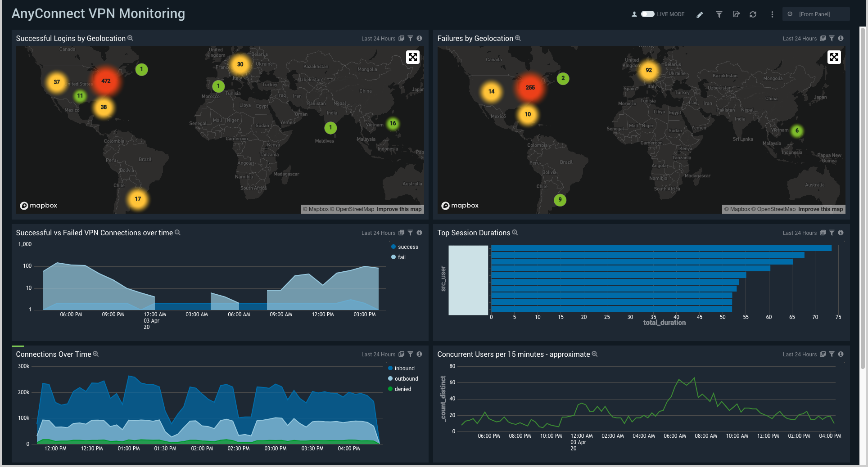
Task: Click the 472 cluster marker on the logins map
Action: 106,81
